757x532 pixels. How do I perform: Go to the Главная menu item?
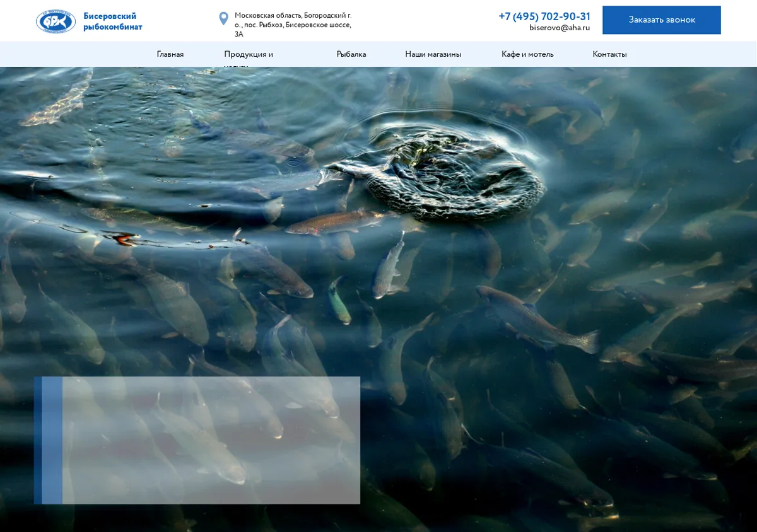(170, 54)
